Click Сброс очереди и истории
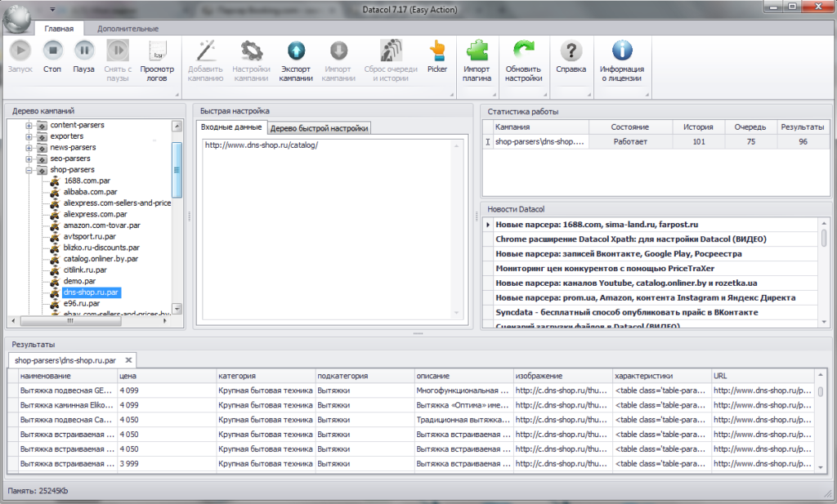837x504 pixels. click(x=391, y=60)
